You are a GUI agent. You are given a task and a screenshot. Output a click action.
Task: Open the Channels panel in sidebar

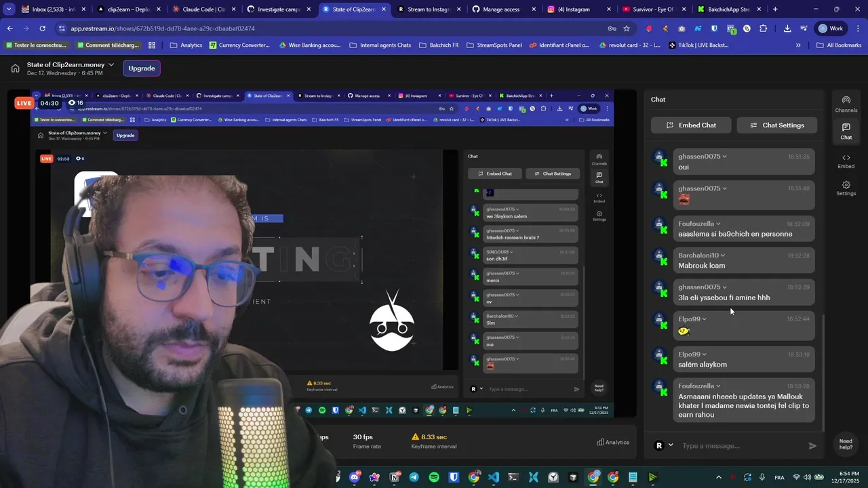846,104
